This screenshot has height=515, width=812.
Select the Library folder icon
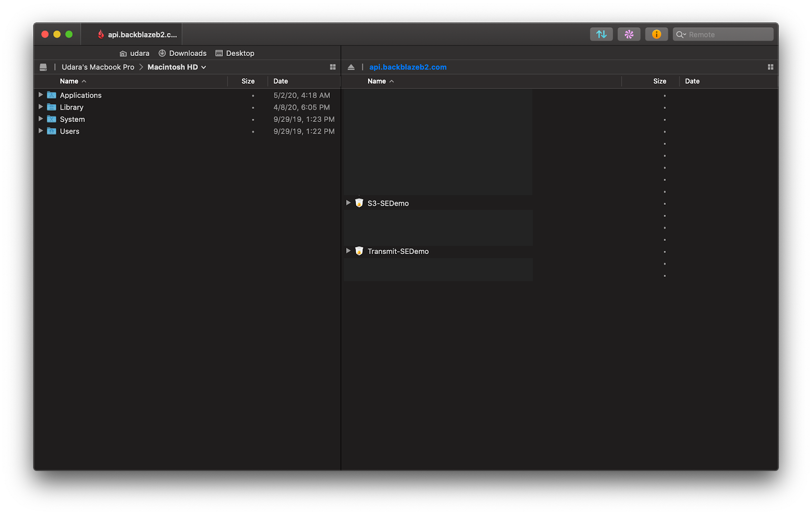click(52, 107)
